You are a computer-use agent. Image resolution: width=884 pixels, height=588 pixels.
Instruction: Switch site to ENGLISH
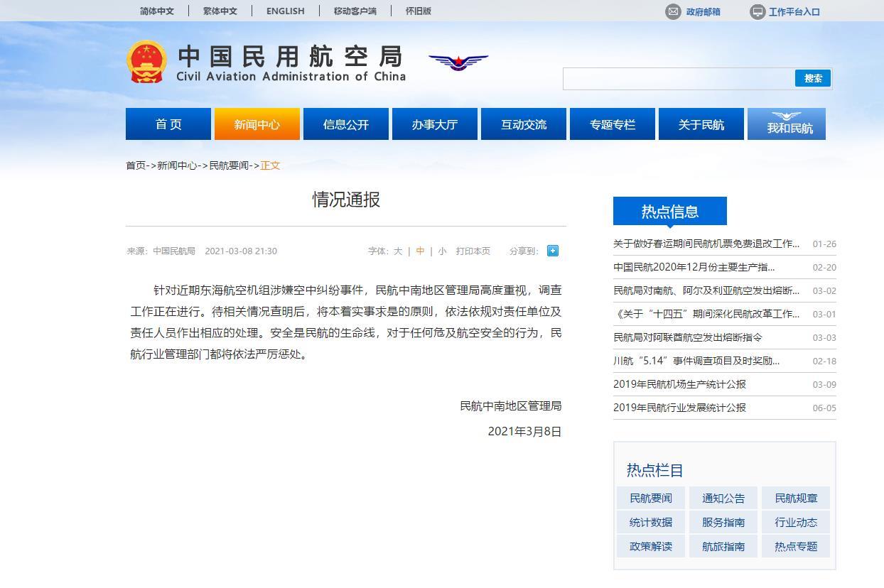286,11
